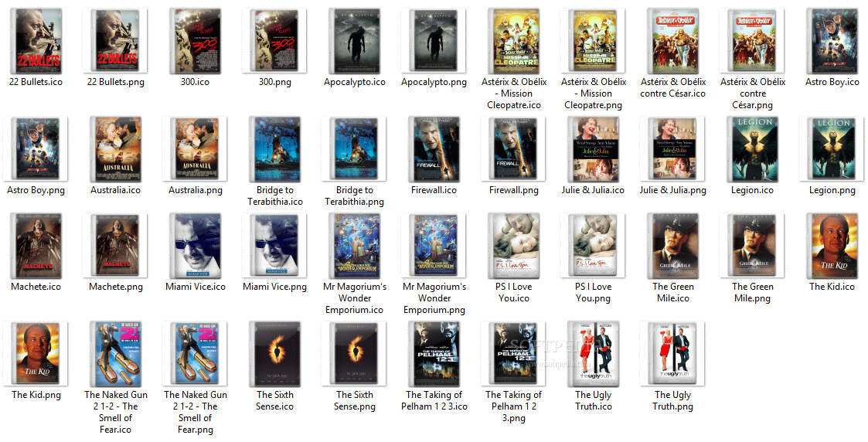Click the file name "Bridge to Terabithia.png"
This screenshot has width=868, height=442.
pyautogui.click(x=355, y=196)
